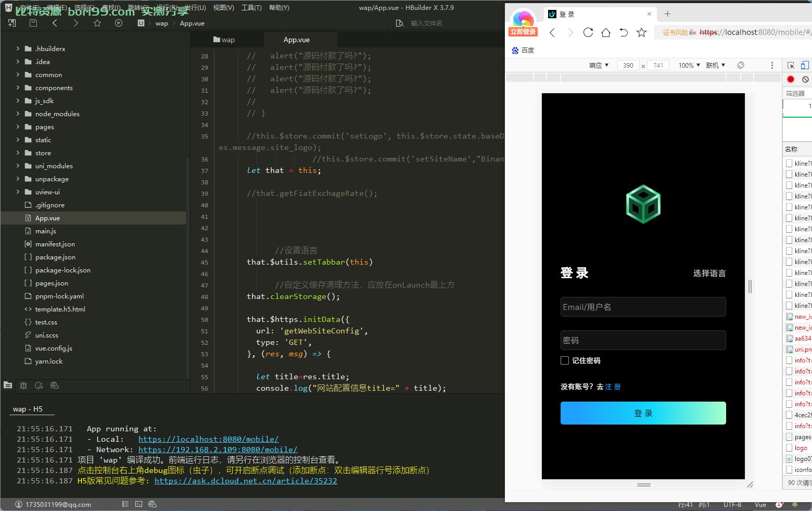Image resolution: width=812 pixels, height=511 pixels.
Task: Open the 响应 device dropdown
Action: (599, 65)
